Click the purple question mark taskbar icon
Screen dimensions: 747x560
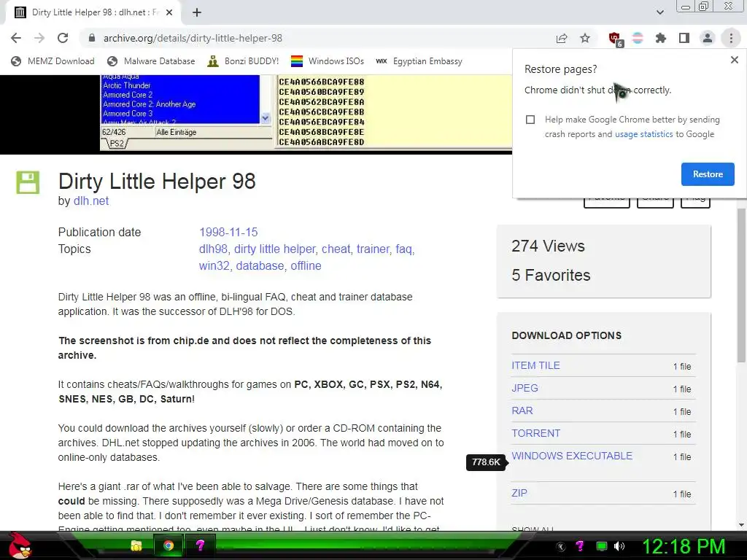[x=200, y=545]
